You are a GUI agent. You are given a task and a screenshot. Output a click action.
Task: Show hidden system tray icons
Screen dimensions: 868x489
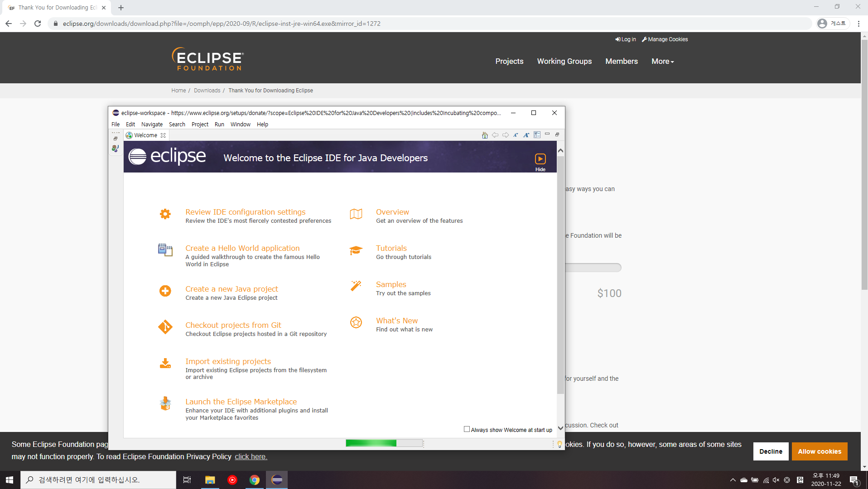[733, 480]
